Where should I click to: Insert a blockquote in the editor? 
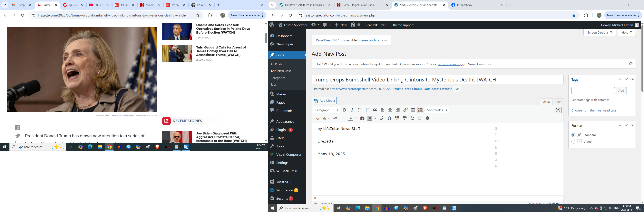click(x=375, y=110)
